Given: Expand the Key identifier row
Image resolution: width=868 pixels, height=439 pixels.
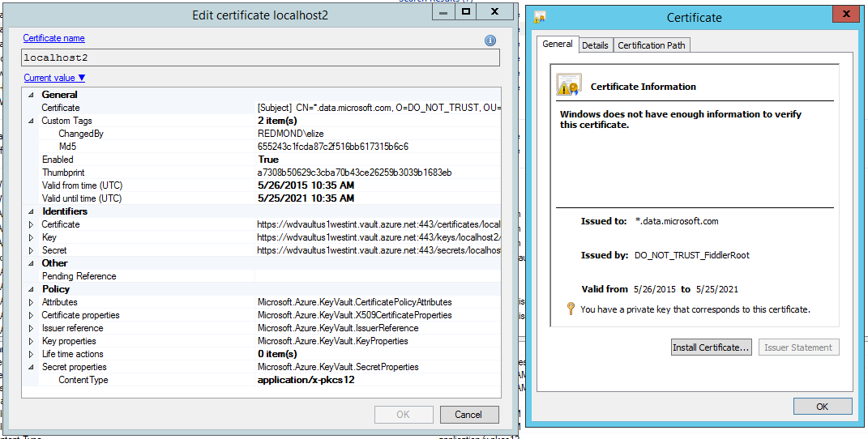Looking at the screenshot, I should point(31,237).
